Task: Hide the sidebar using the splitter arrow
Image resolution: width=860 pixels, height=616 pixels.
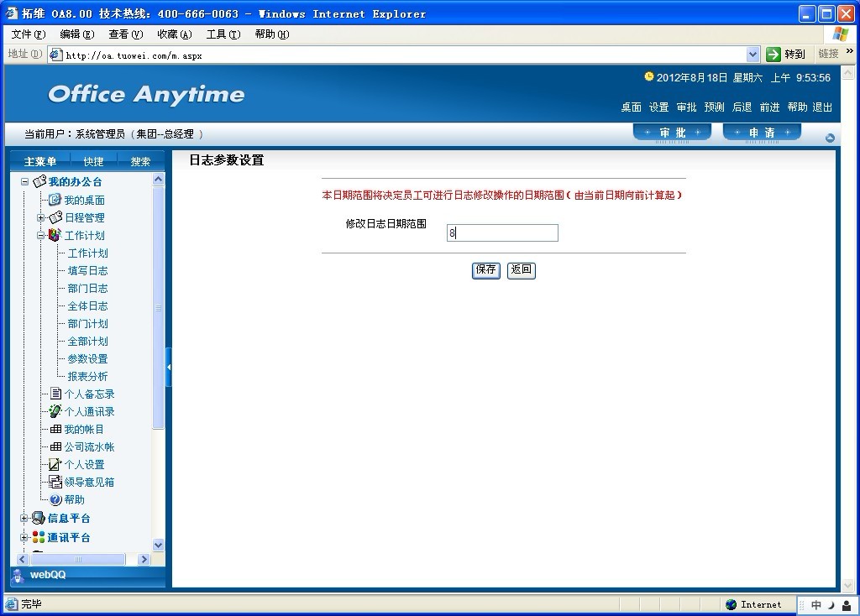Action: 169,368
